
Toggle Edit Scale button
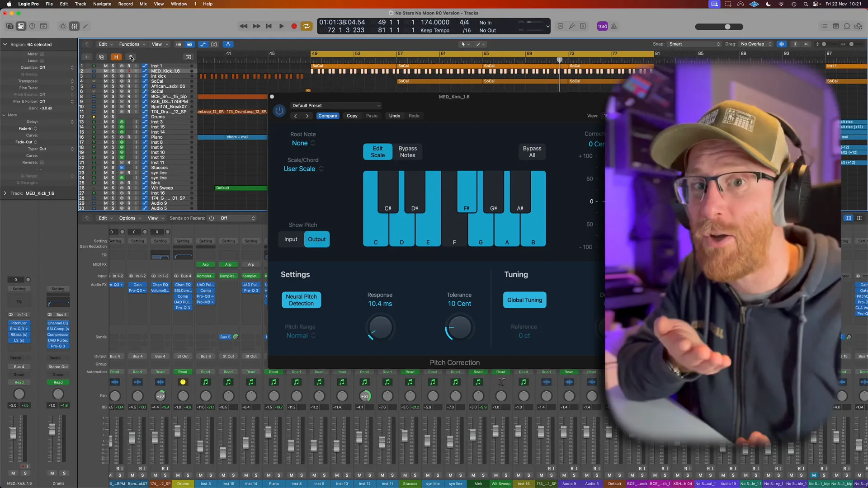[x=377, y=152]
